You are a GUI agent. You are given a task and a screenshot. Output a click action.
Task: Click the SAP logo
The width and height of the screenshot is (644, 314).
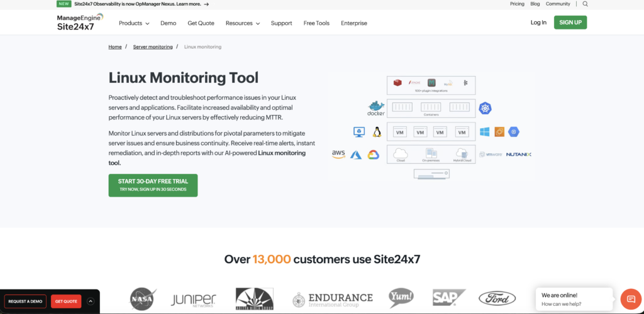point(449,298)
